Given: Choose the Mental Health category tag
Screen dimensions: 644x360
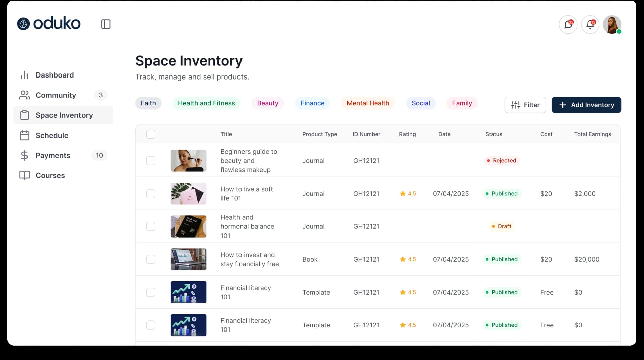Looking at the screenshot, I should coord(368,103).
